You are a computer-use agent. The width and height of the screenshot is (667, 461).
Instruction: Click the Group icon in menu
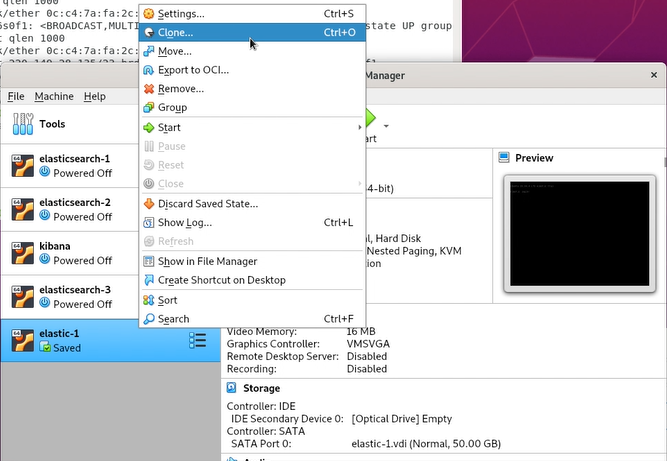(x=148, y=107)
